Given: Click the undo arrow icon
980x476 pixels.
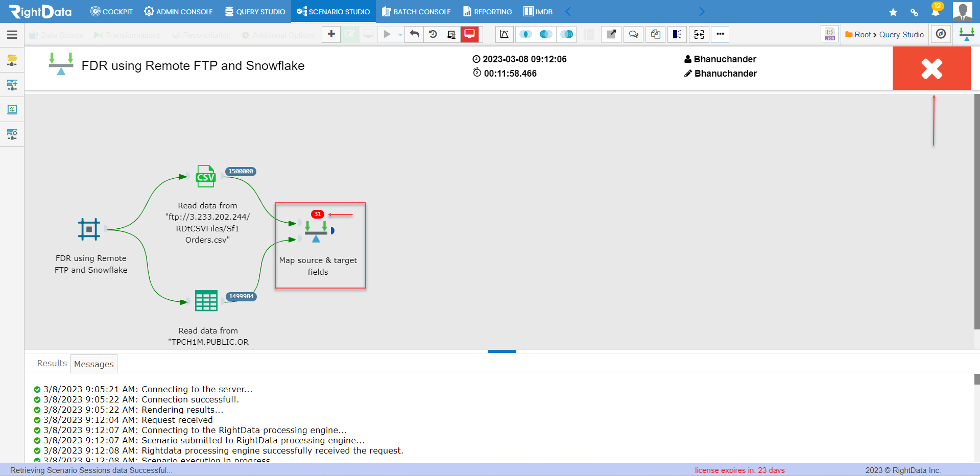Looking at the screenshot, I should pos(414,34).
